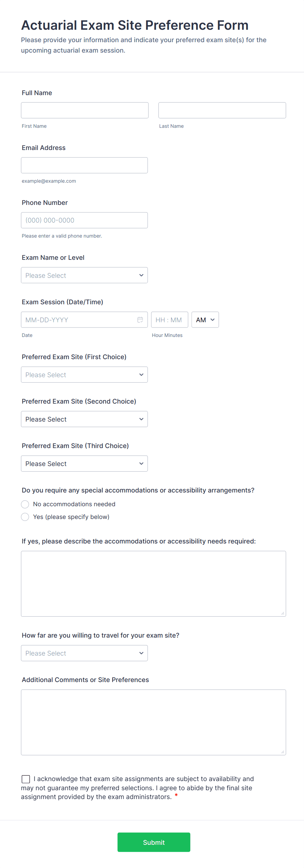Click the First Name input field
Viewport: 304px width, 868px height.
(85, 110)
